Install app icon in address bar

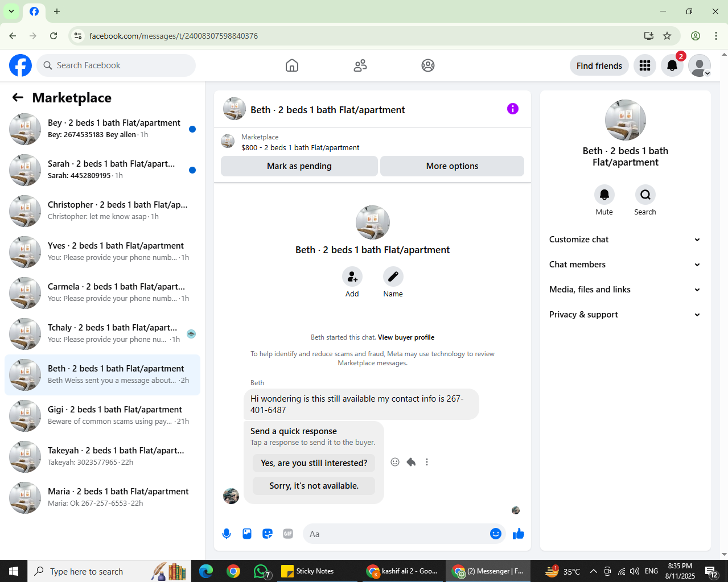[649, 36]
